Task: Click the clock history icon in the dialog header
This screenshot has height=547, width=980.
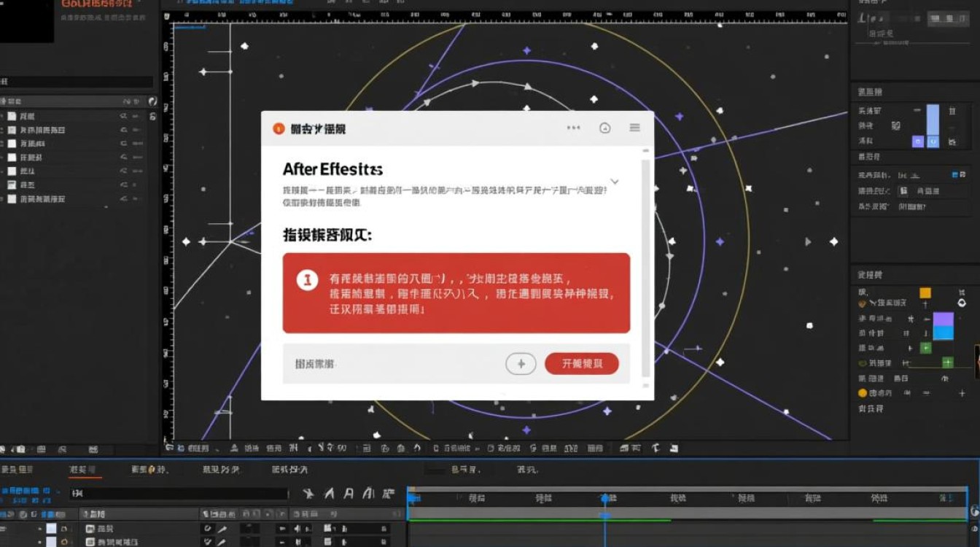Action: tap(604, 127)
